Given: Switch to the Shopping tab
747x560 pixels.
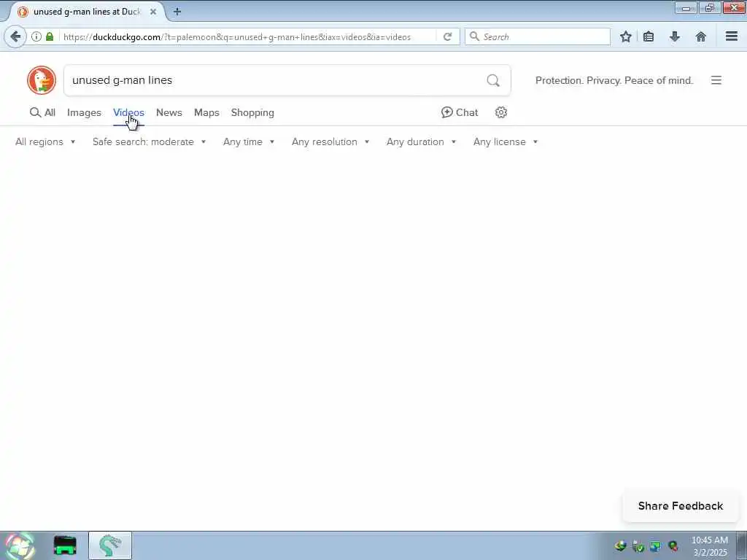Looking at the screenshot, I should (x=252, y=113).
